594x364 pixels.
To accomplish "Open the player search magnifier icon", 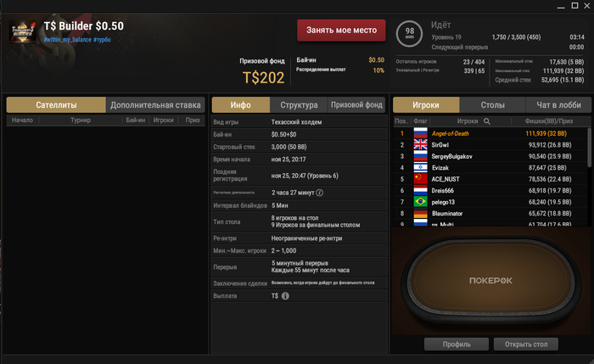I will click(487, 121).
